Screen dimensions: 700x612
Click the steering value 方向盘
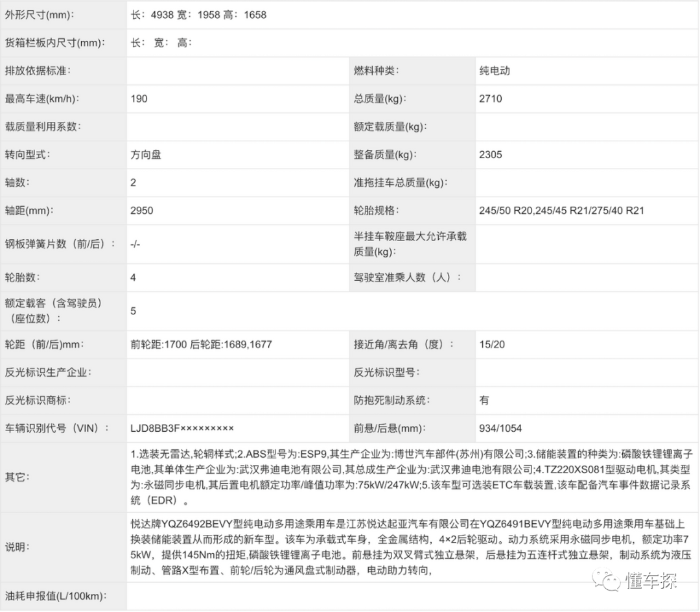click(x=146, y=154)
